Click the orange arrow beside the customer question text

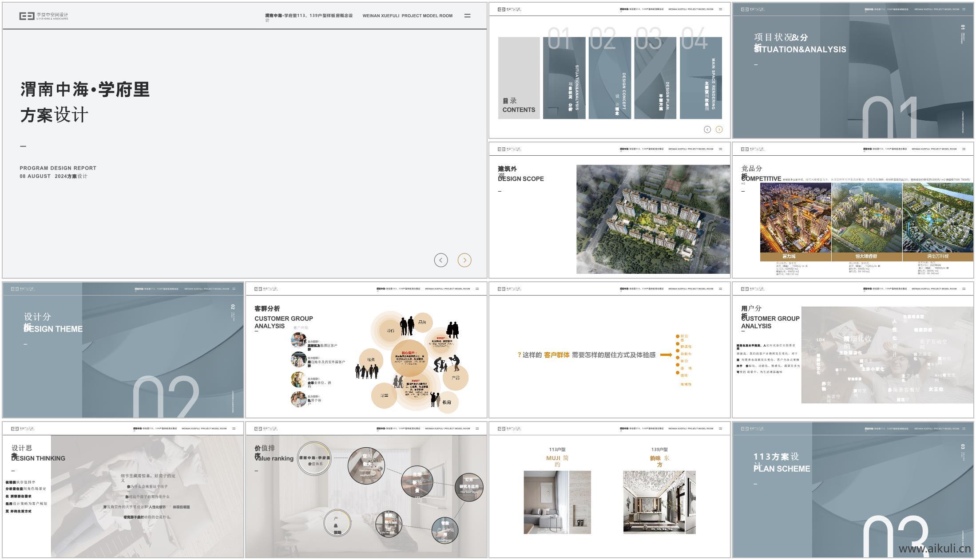click(x=666, y=355)
